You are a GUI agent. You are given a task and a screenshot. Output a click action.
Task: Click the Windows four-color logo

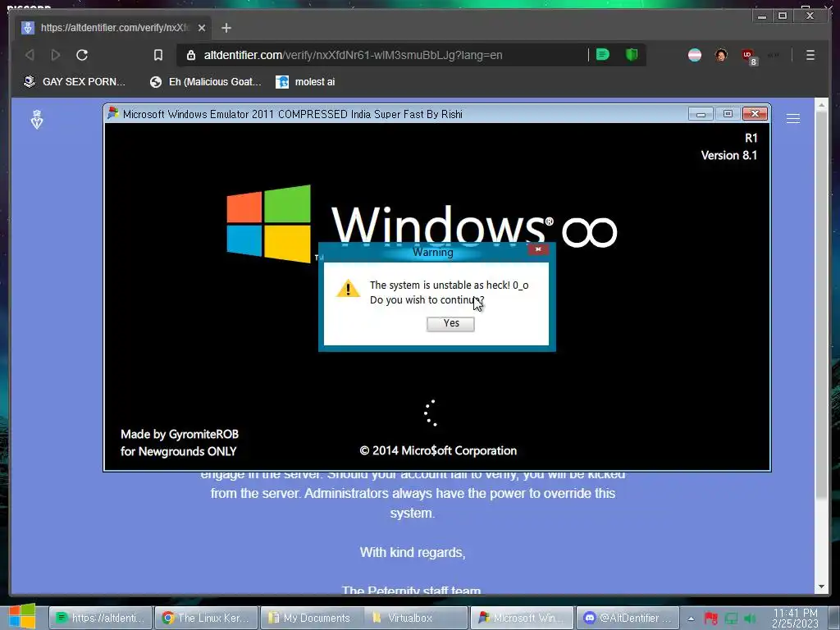(x=268, y=224)
